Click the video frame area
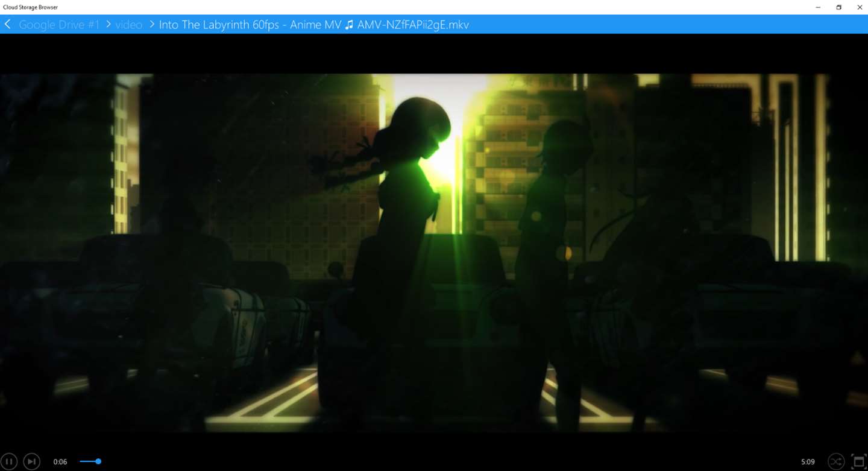Viewport: 868px width, 471px height. tap(434, 253)
